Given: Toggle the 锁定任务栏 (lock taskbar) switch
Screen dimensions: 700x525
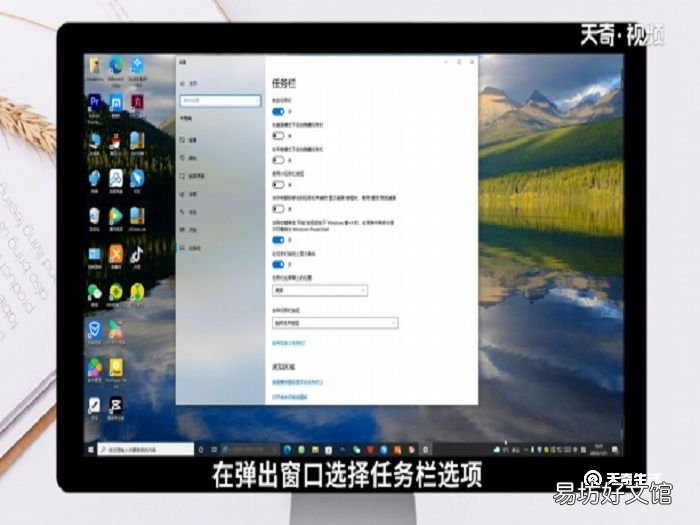Looking at the screenshot, I should 278,111.
